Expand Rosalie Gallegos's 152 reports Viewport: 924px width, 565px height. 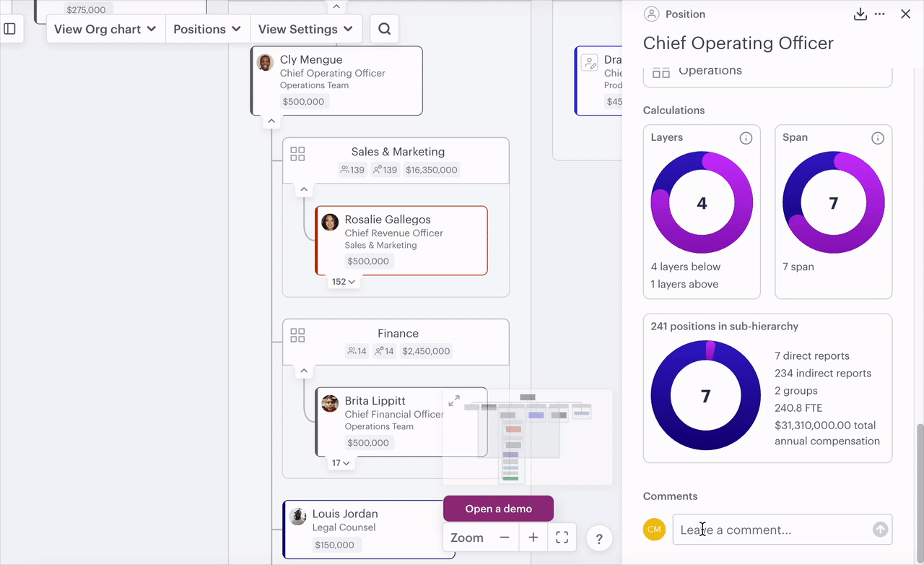pos(344,282)
